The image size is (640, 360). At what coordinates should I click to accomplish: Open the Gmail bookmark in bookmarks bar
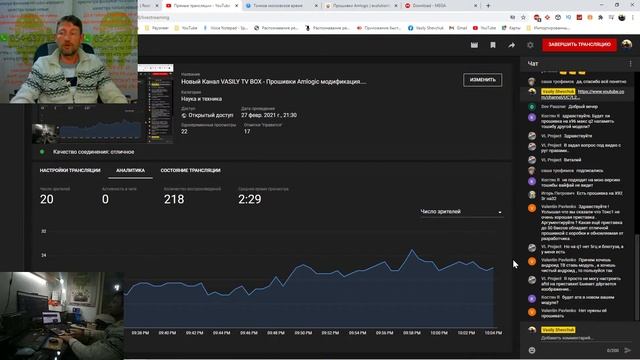[458, 28]
